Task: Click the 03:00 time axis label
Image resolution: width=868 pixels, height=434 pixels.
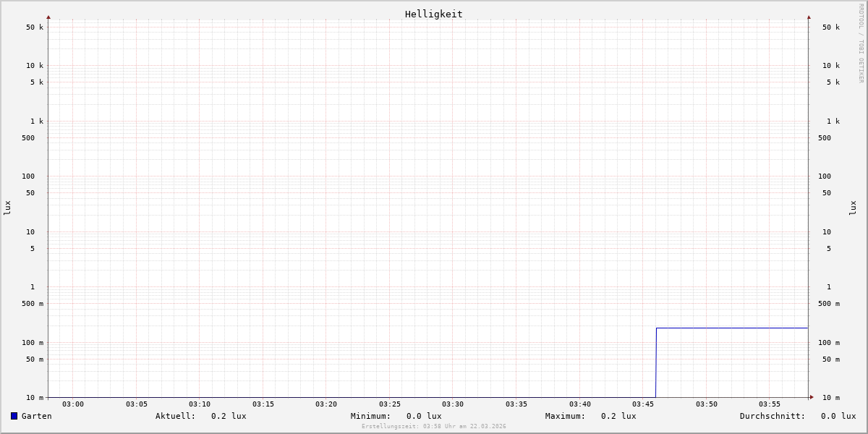Action: (x=73, y=404)
